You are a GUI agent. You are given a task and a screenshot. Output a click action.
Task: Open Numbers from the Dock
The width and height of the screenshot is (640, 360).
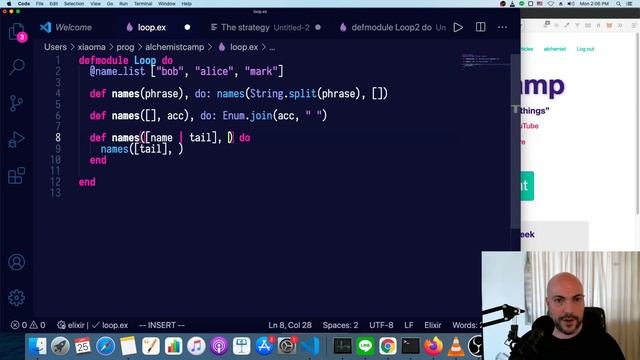[x=173, y=346]
